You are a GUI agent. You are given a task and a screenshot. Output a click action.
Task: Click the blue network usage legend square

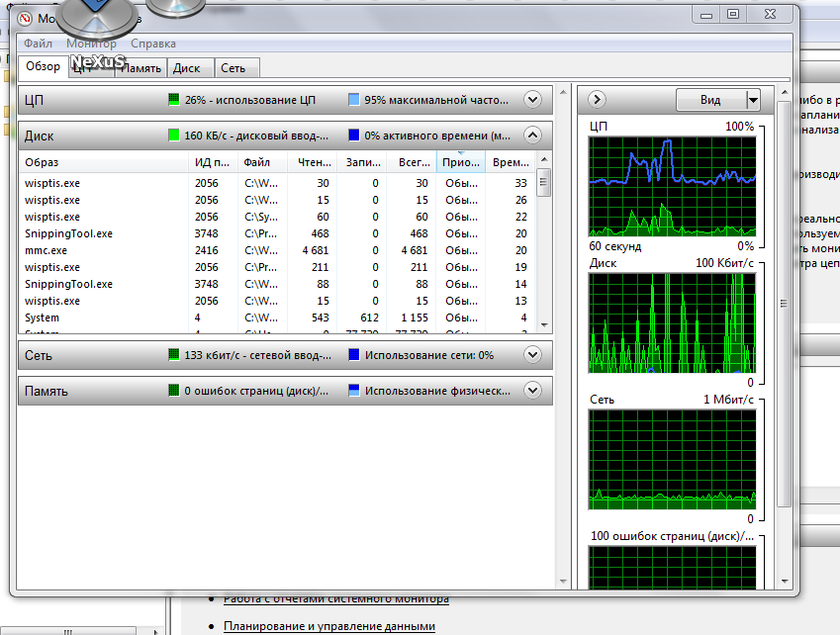click(354, 355)
